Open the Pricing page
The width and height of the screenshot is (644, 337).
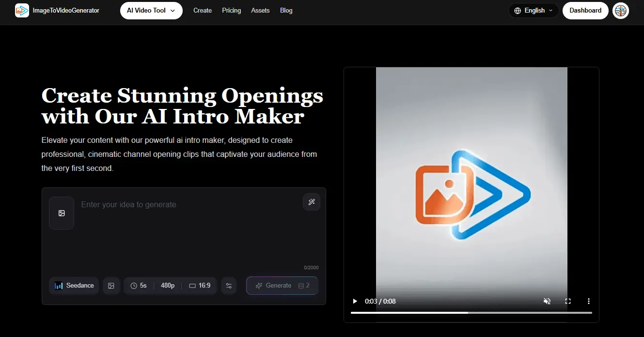[232, 10]
